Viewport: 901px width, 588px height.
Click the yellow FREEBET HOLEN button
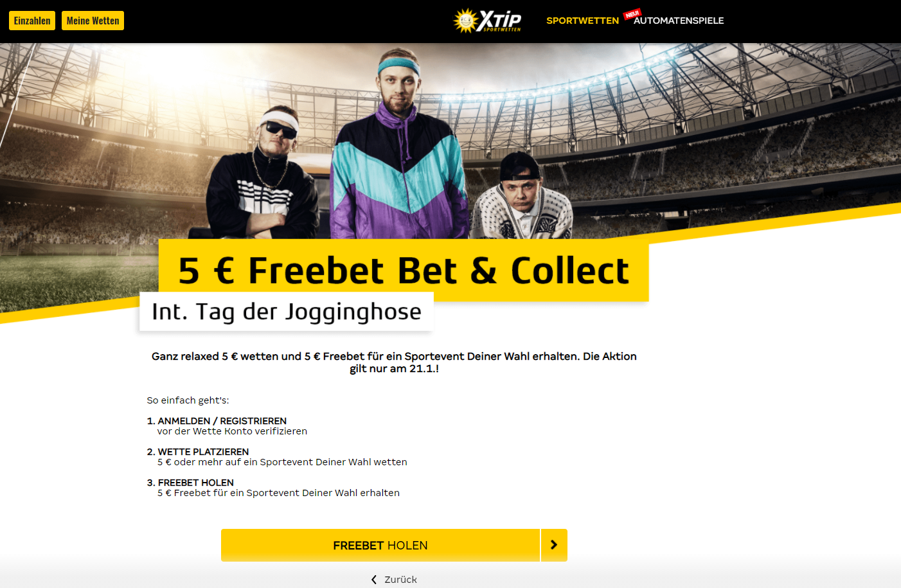[x=380, y=545]
